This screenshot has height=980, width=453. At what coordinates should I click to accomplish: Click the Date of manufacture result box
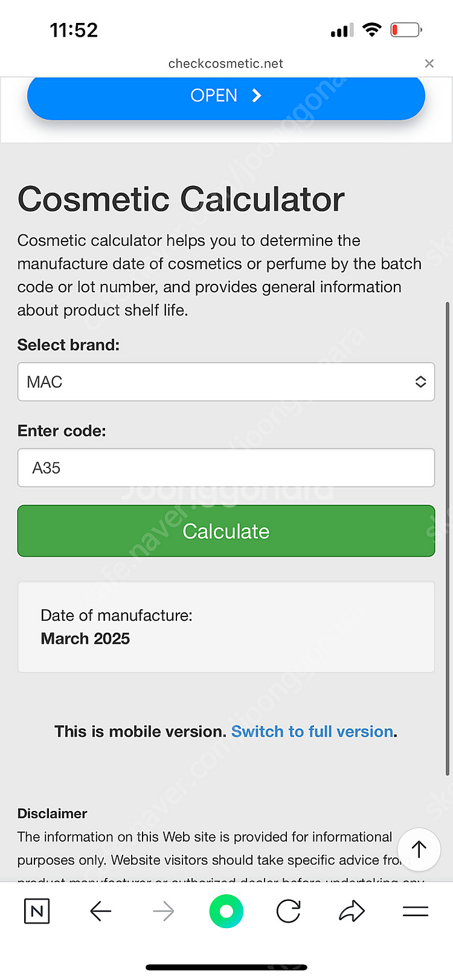click(226, 627)
